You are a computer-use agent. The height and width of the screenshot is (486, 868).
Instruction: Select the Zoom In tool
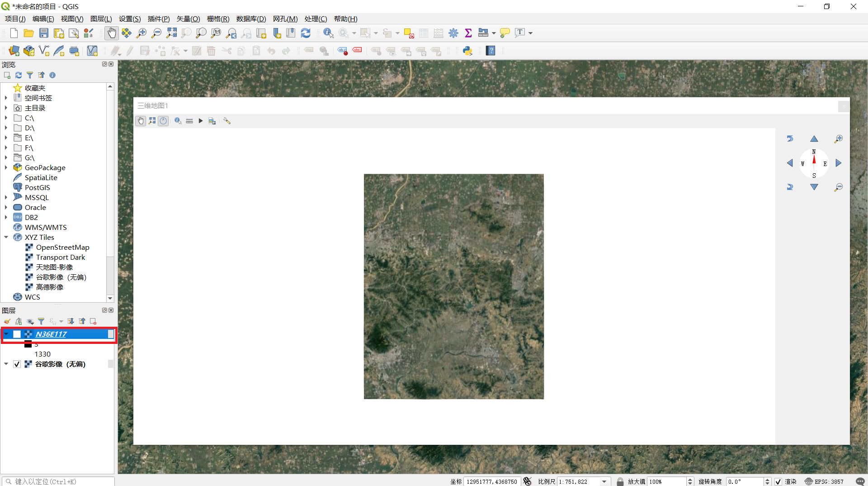(142, 33)
